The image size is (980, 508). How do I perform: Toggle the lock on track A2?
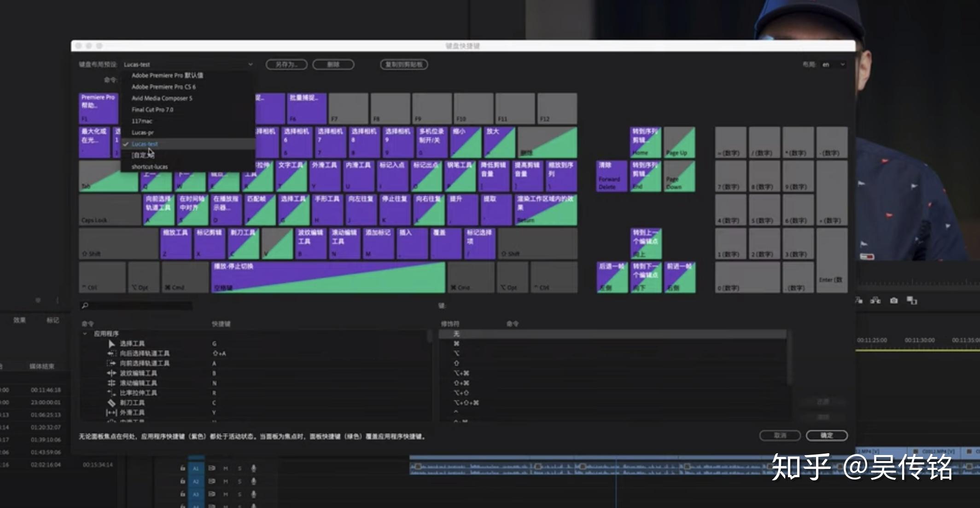182,481
